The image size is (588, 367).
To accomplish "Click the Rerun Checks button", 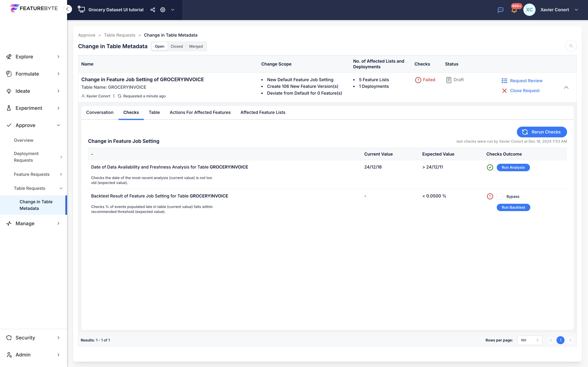I will coord(542,132).
